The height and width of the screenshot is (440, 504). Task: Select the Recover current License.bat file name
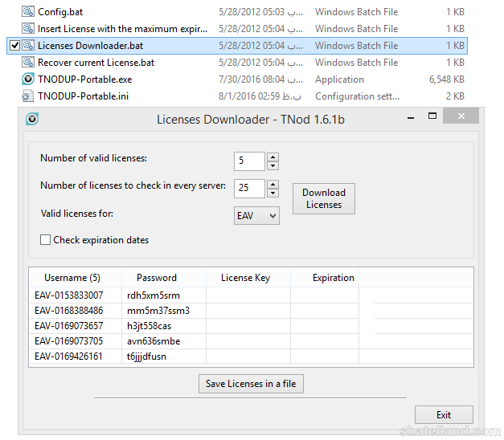coord(96,63)
